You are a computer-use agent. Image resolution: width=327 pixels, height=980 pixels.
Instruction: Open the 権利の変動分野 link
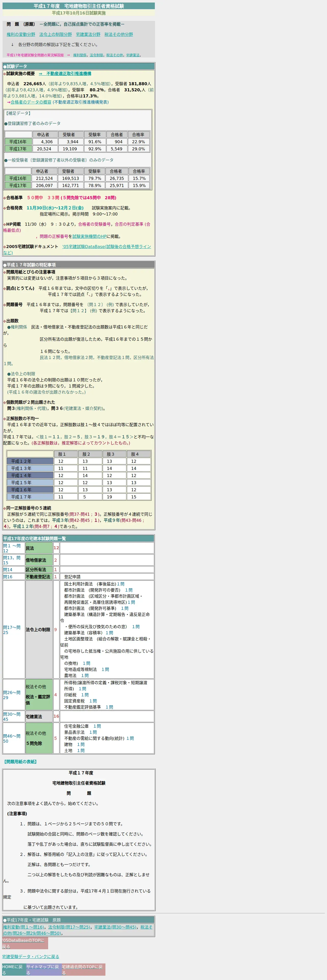coord(21,35)
